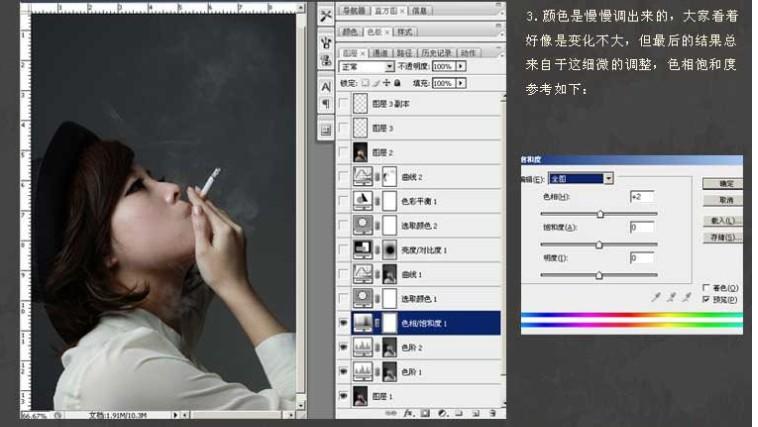Show the 图层 2 layer visibility box

pyautogui.click(x=344, y=152)
